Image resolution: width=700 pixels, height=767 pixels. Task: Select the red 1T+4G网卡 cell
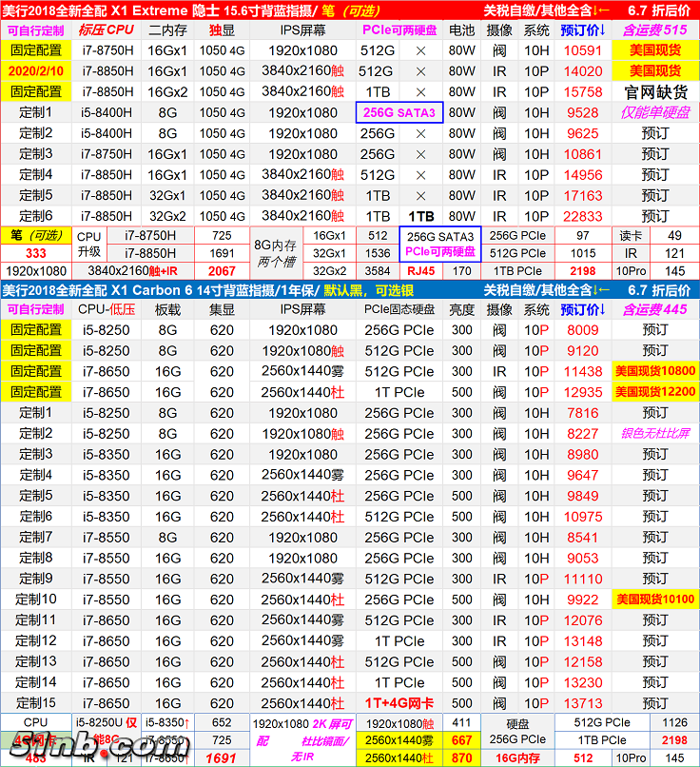399,703
